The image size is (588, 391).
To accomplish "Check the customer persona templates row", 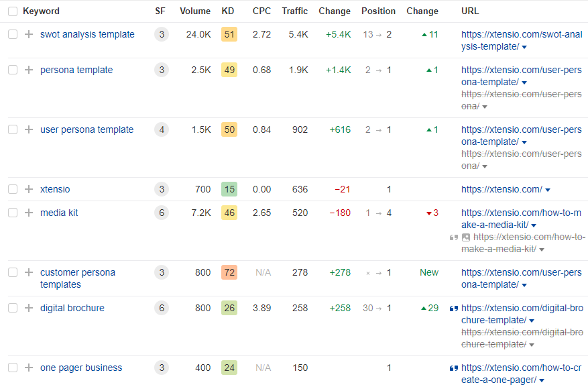I will click(x=13, y=273).
